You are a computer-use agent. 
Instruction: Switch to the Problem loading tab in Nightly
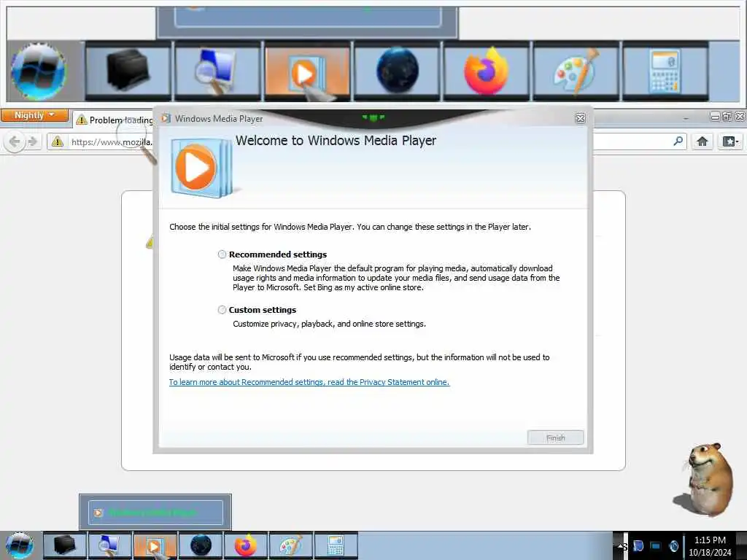[x=115, y=120]
